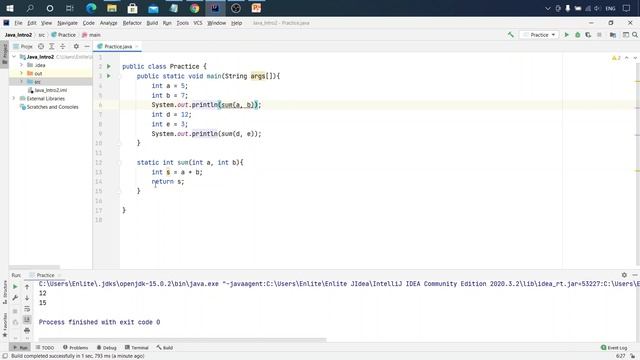The height and width of the screenshot is (360, 640).
Task: Click the console horizontal scrollbar
Action: (182, 340)
